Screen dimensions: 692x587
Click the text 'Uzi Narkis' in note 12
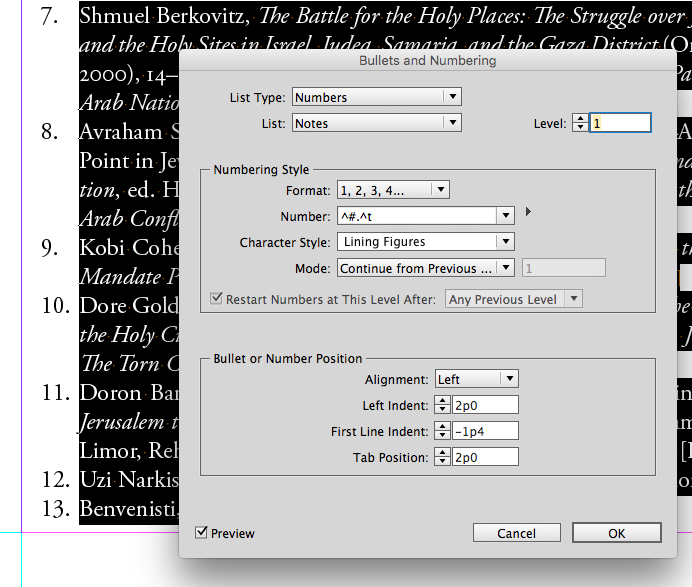(x=129, y=479)
